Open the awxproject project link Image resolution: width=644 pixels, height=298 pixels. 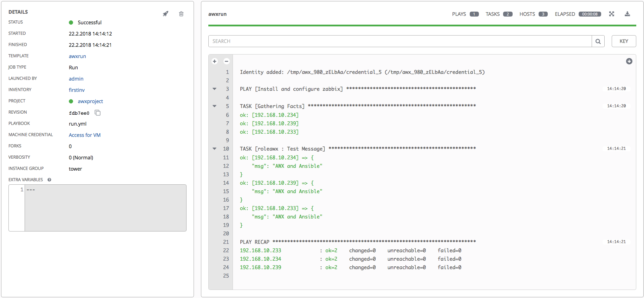click(x=90, y=101)
